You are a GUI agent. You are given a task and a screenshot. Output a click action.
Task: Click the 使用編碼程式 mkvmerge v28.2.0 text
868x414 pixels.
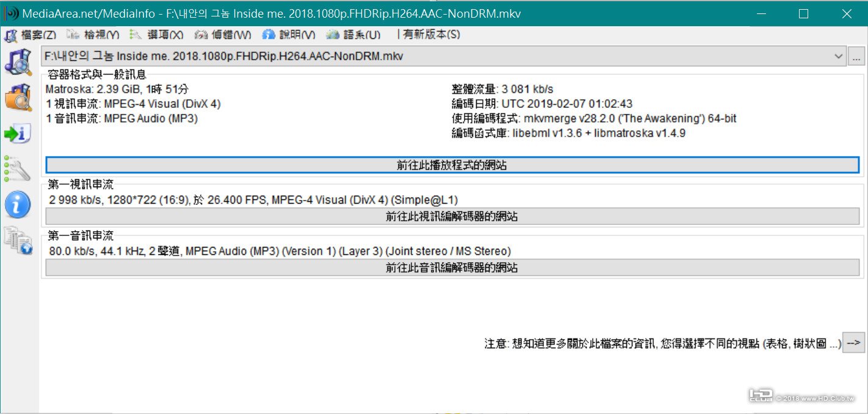click(594, 119)
